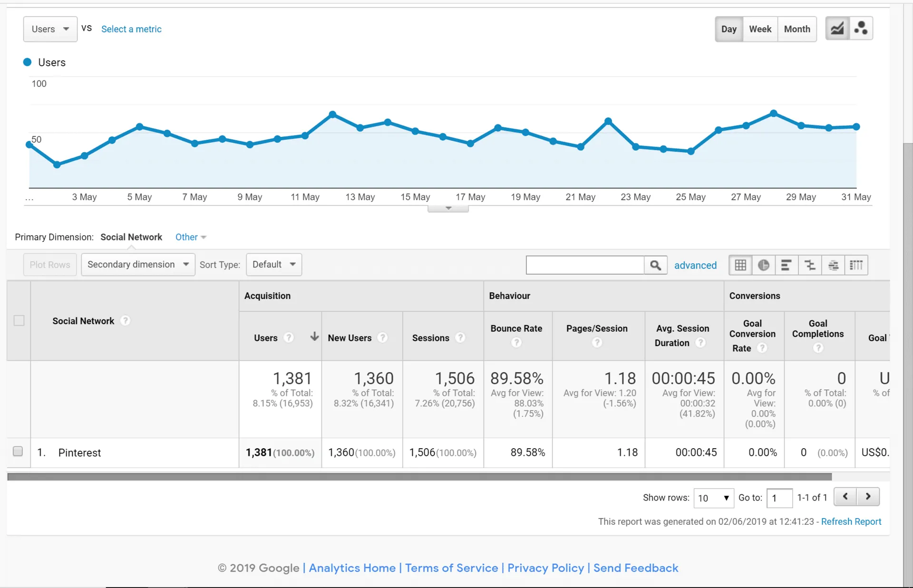913x588 pixels.
Task: Click Select a metric link
Action: tap(131, 29)
